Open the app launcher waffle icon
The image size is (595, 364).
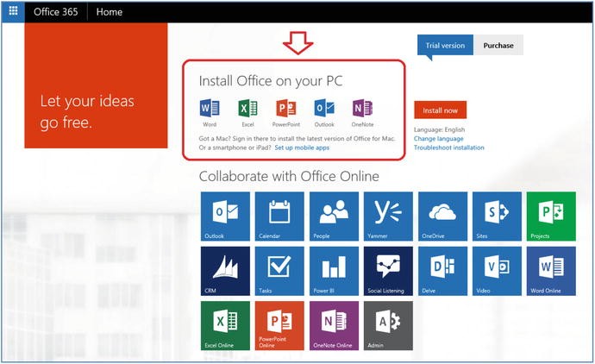13,11
